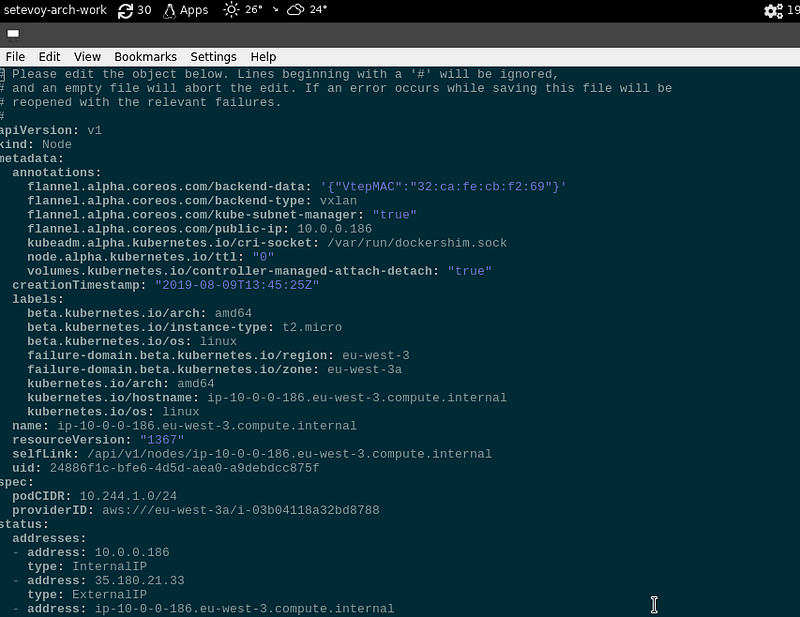Click the 'apiVersion: v1' line
Screen dimensions: 800x617
[x=51, y=131]
